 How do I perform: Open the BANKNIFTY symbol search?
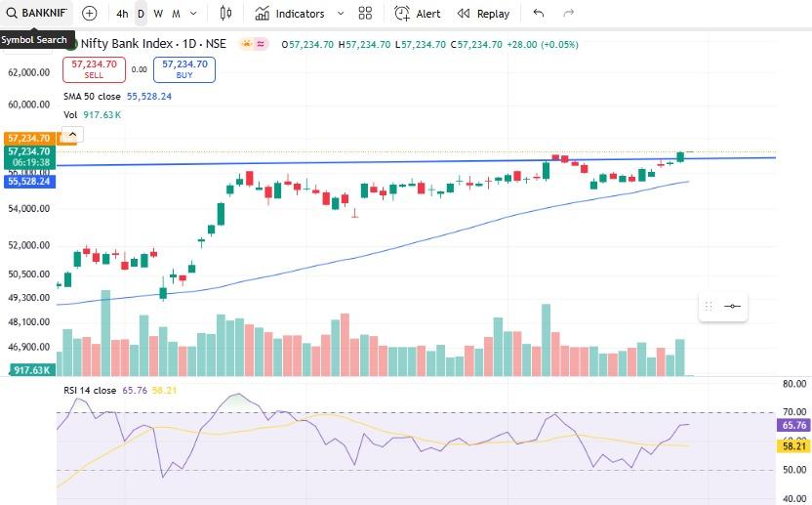(36, 14)
